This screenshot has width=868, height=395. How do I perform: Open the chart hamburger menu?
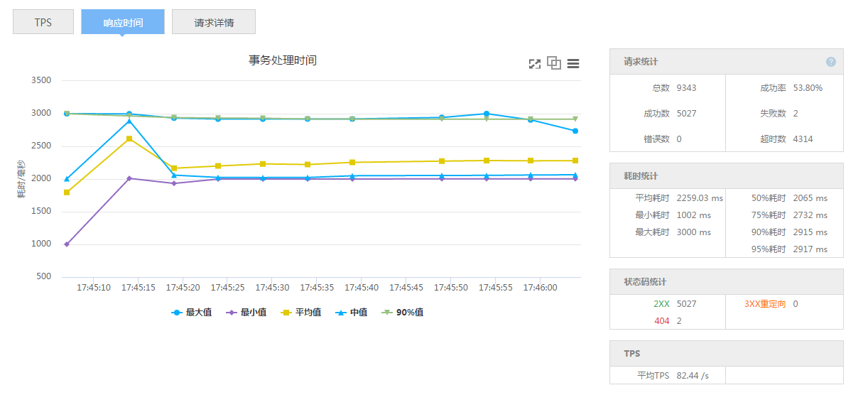click(573, 64)
